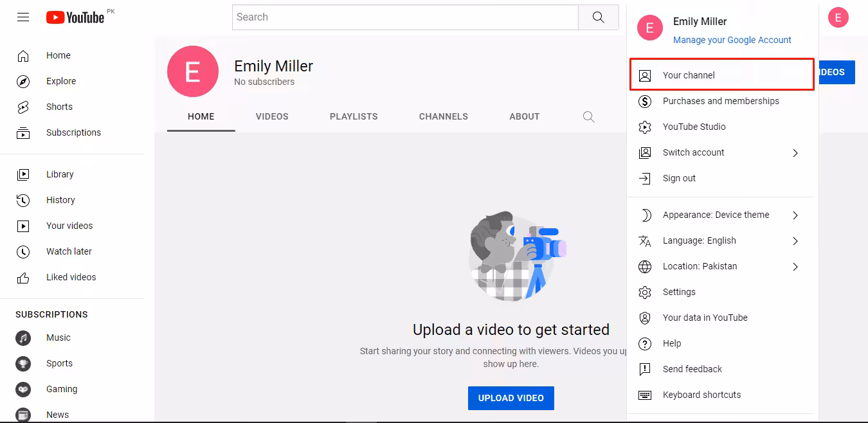Click the YouTube logo

point(75,17)
